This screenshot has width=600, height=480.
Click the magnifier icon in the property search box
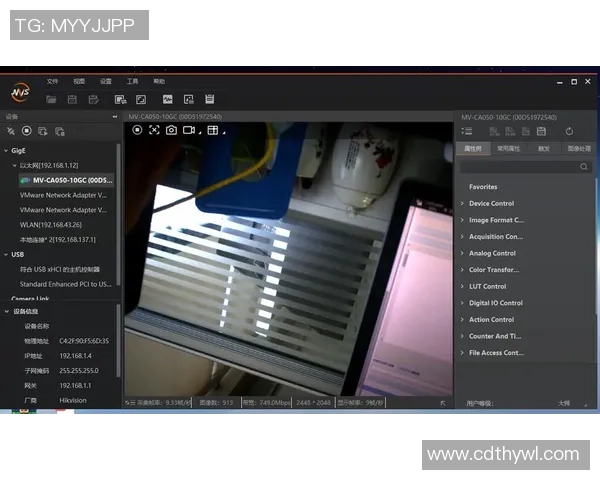tap(585, 167)
